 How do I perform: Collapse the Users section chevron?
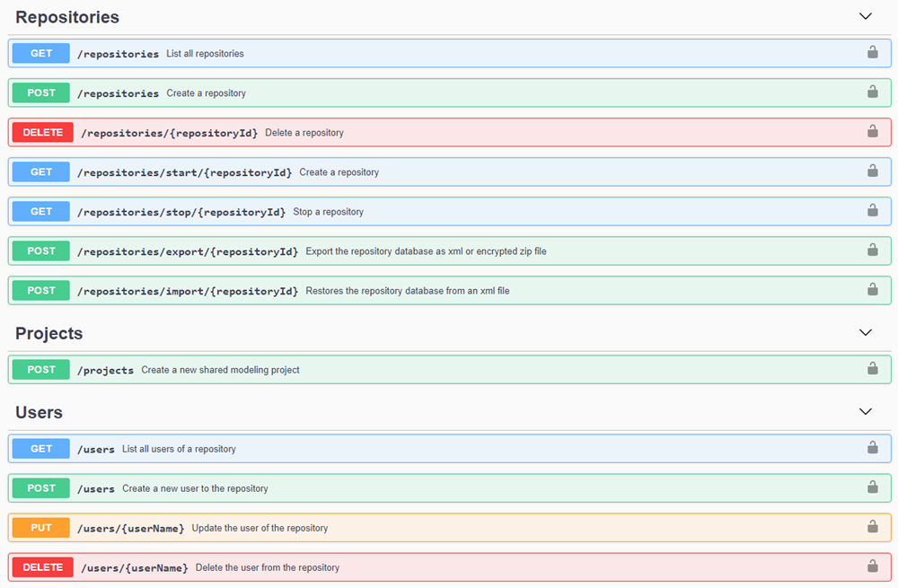click(x=866, y=411)
